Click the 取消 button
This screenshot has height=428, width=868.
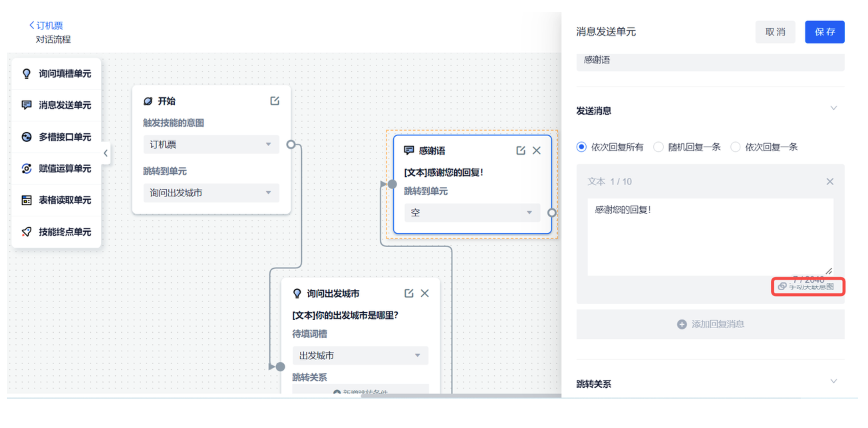[775, 32]
